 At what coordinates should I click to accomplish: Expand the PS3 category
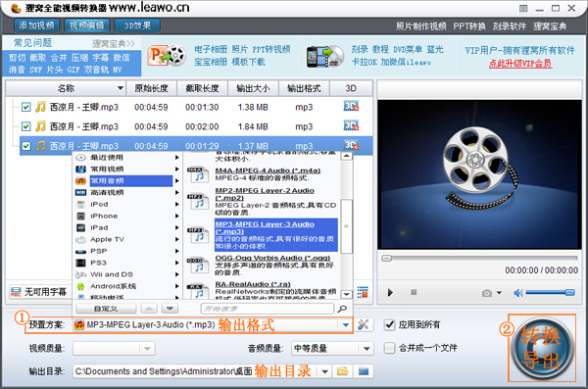coord(127,263)
